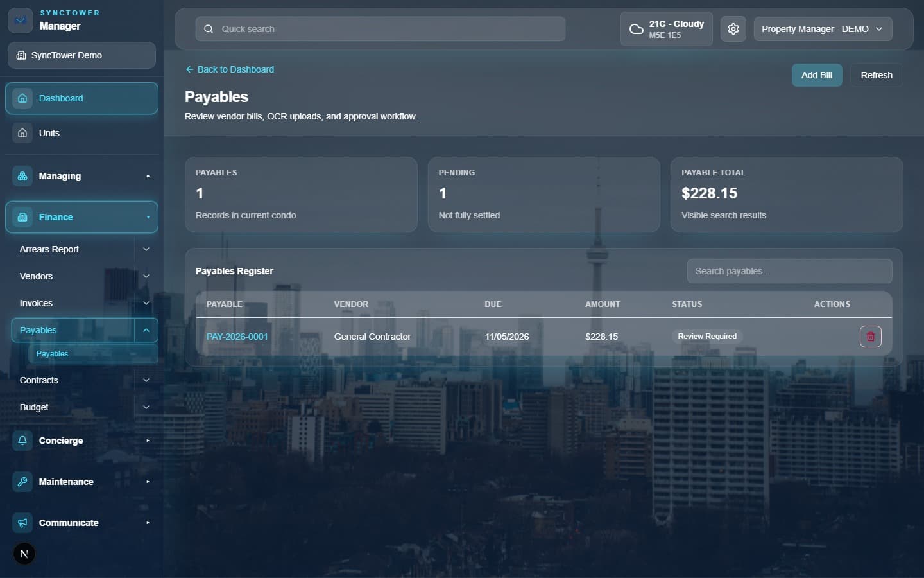The height and width of the screenshot is (578, 924).
Task: Click the PAYABLE TOTAL summary card
Action: (787, 195)
